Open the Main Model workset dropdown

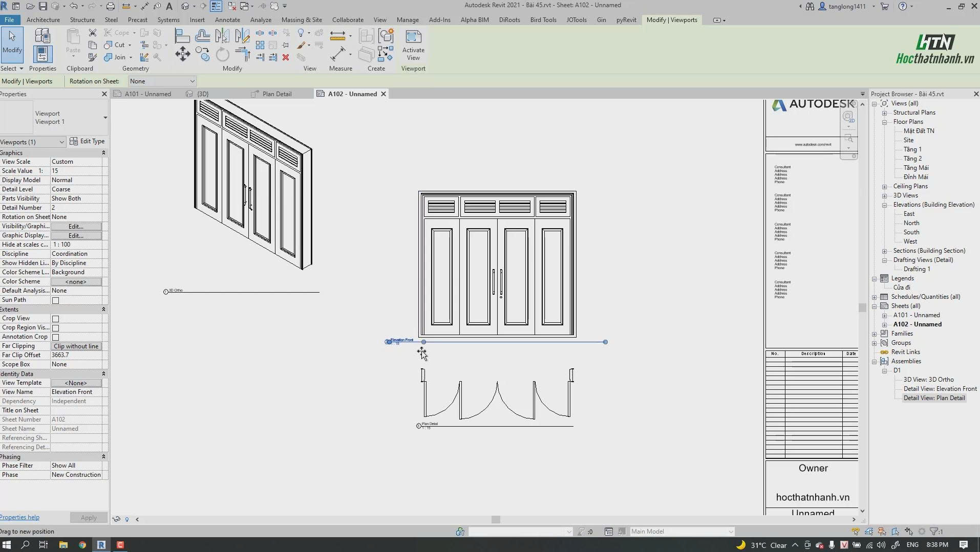pos(682,532)
